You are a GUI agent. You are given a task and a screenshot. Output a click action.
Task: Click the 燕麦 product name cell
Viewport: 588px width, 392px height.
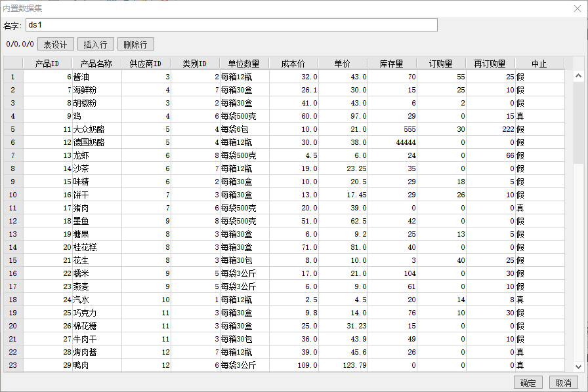click(96, 286)
